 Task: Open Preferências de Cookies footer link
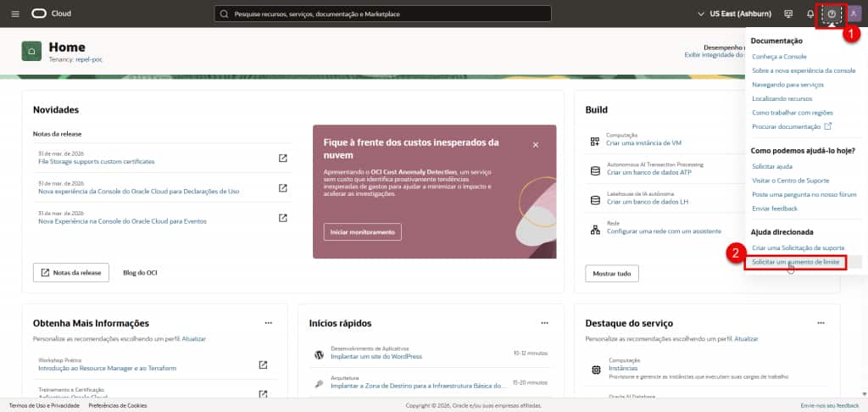117,405
